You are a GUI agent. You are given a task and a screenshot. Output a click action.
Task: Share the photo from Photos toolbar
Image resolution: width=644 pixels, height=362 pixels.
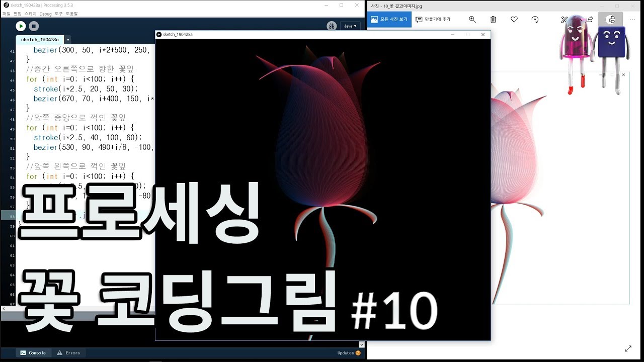point(590,19)
